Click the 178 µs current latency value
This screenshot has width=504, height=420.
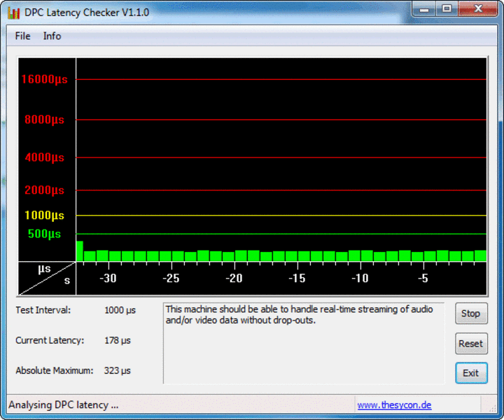pos(118,340)
